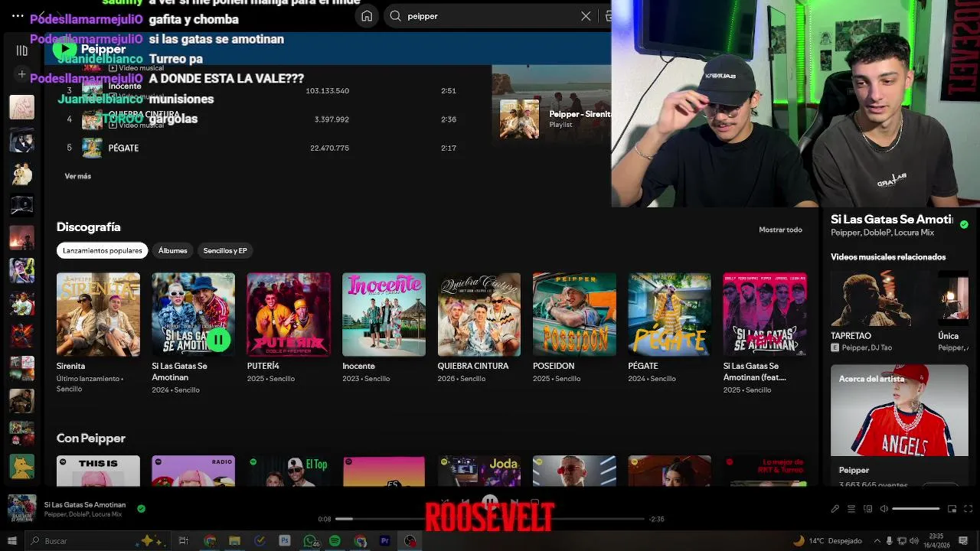
Task: Open Task View on taskbar
Action: pos(184,541)
